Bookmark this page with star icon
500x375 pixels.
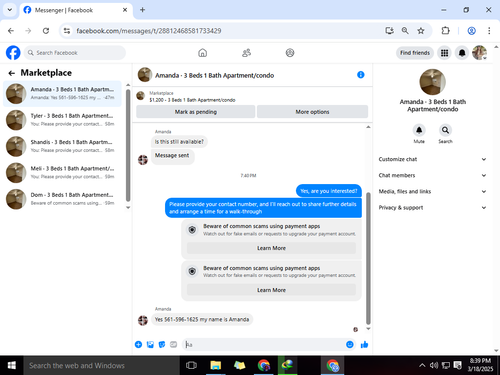pyautogui.click(x=421, y=31)
